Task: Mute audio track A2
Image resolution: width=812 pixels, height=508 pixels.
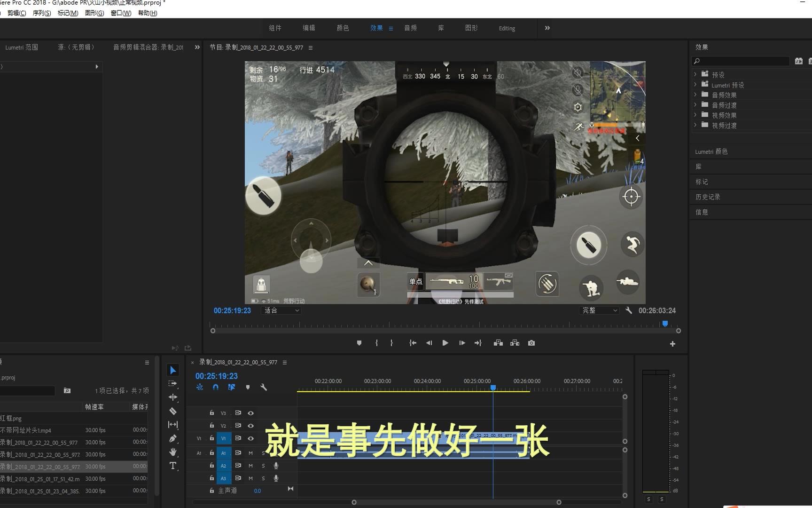Action: tap(250, 466)
